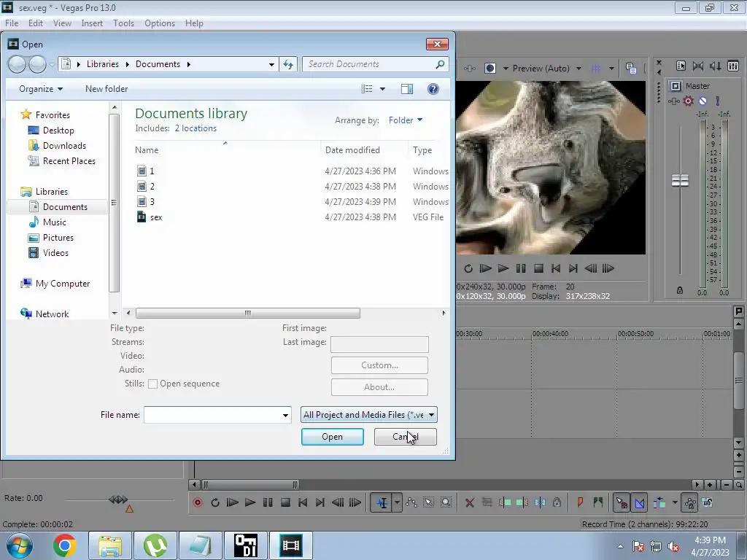Toggle Enable Snapping in the timeline toolbar
747x560 pixels.
click(x=622, y=502)
